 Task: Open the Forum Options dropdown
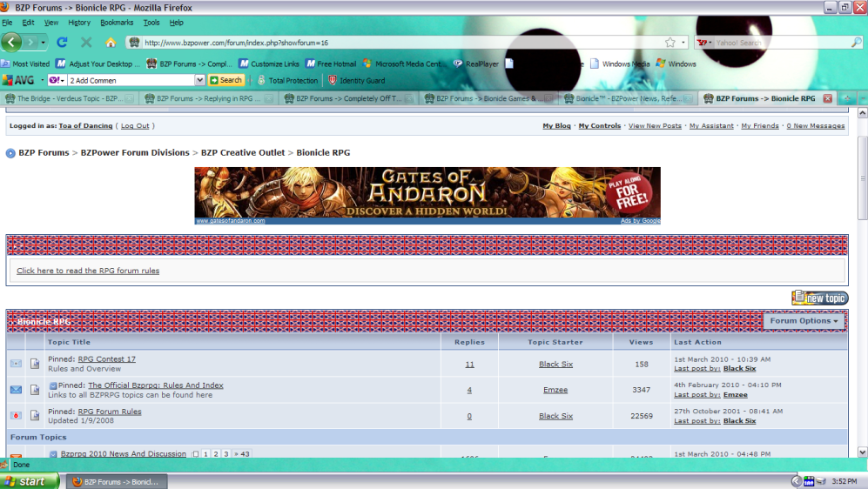tap(804, 321)
